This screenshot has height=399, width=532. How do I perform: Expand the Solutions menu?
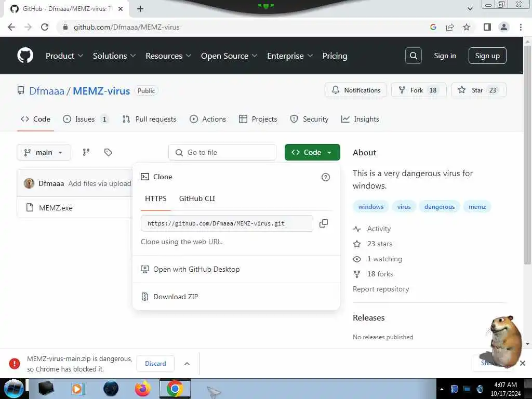(114, 56)
